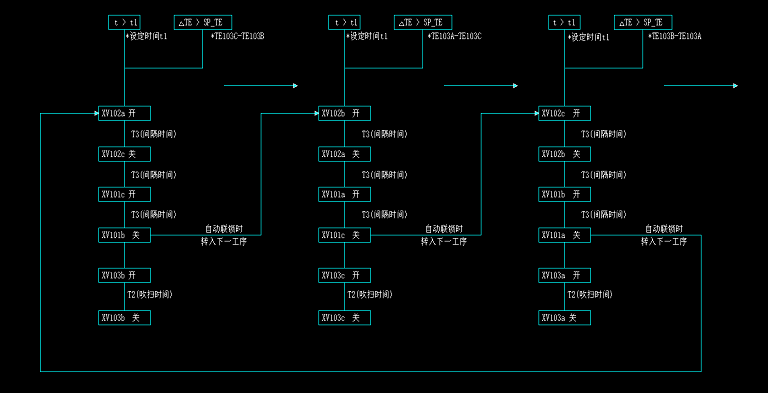
Task: Select the XV101b 关 step box
Action: tap(124, 235)
